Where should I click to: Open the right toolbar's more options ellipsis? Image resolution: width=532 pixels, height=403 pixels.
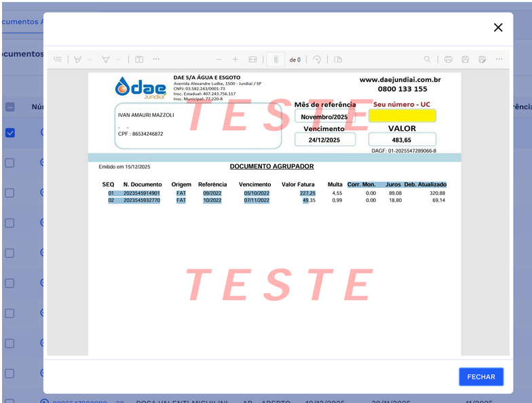(499, 59)
